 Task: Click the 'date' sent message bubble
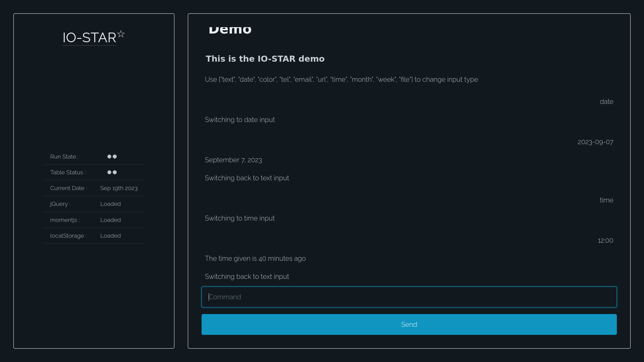(x=606, y=101)
